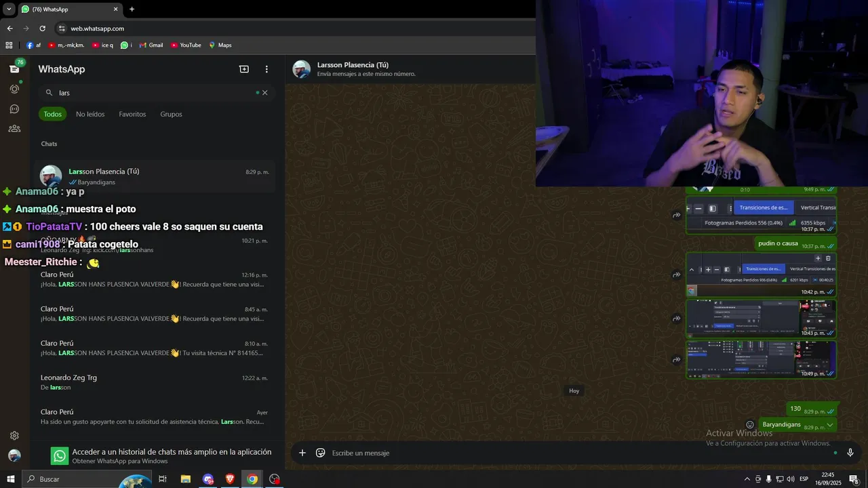Click the magnifier icon in the search field
The height and width of the screenshot is (488, 868).
pyautogui.click(x=49, y=93)
